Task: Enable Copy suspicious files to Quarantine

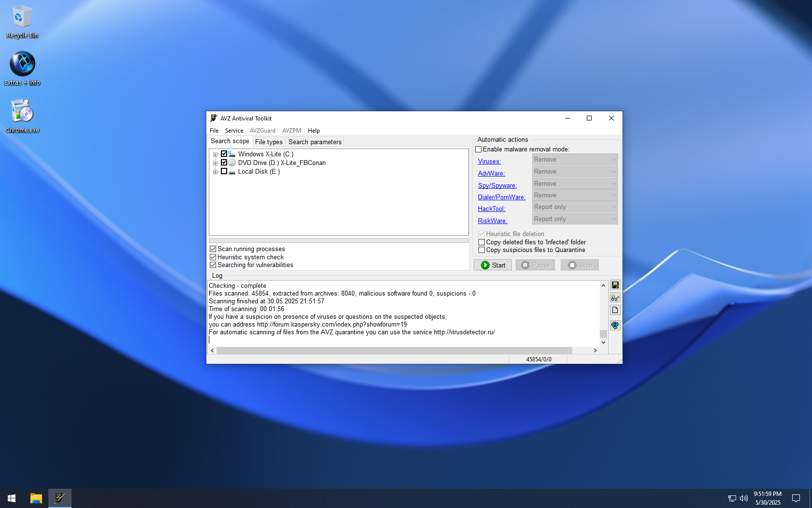Action: click(481, 250)
